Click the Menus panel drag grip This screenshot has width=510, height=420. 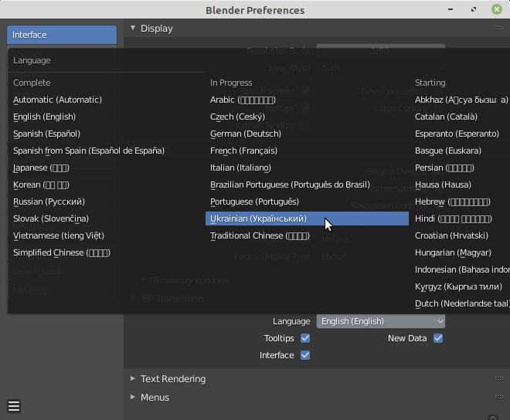click(499, 398)
